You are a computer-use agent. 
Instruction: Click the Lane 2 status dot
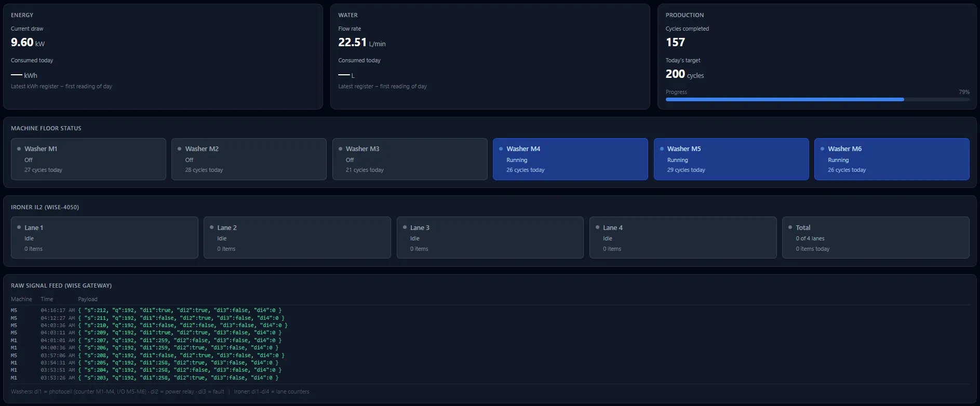click(212, 227)
